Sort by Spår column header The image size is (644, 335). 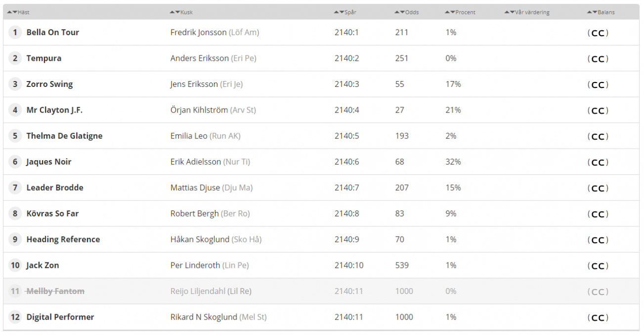pos(345,12)
